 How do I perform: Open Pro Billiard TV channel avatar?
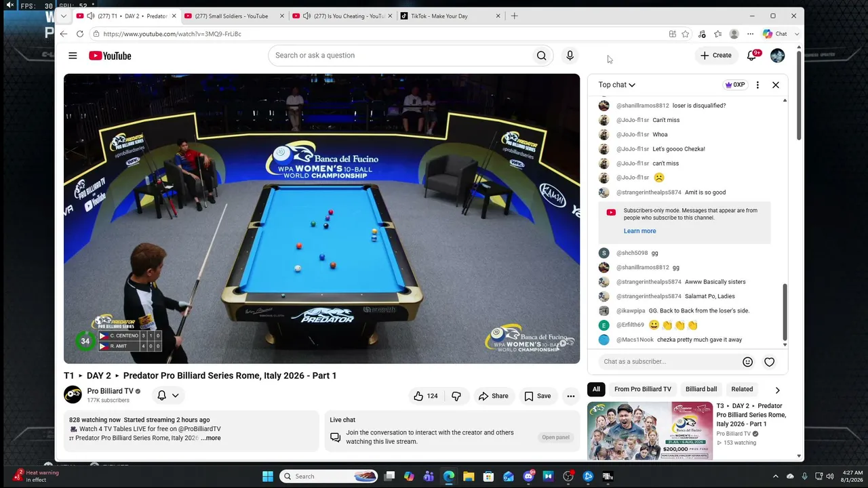tap(73, 394)
